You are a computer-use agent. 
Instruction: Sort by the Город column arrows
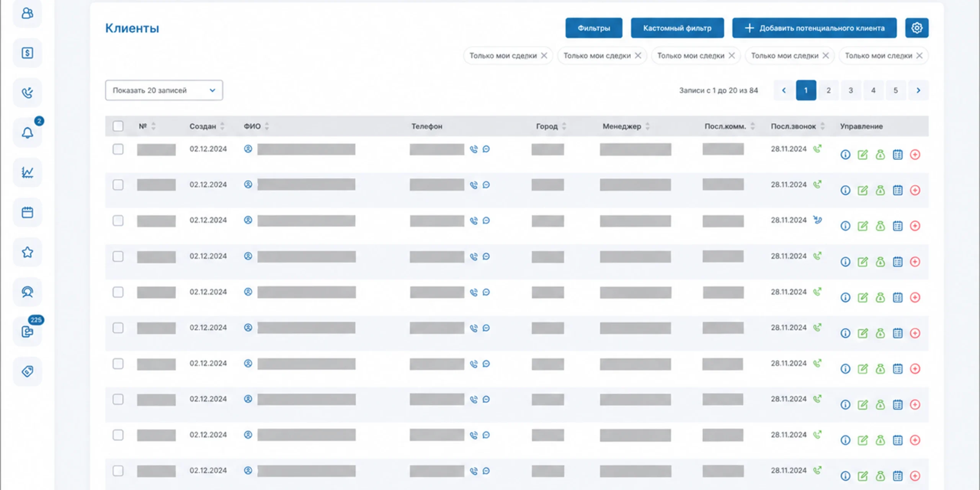(x=564, y=126)
